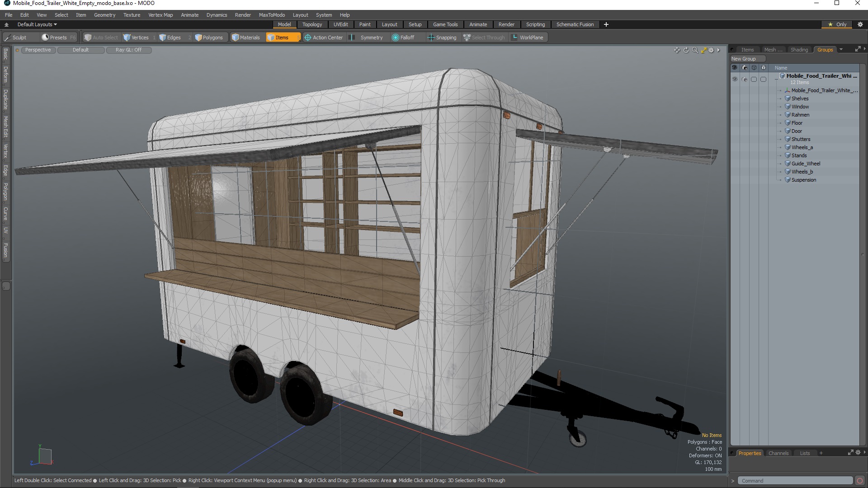This screenshot has width=868, height=488.
Task: Toggle Auto Select mode
Action: (101, 38)
